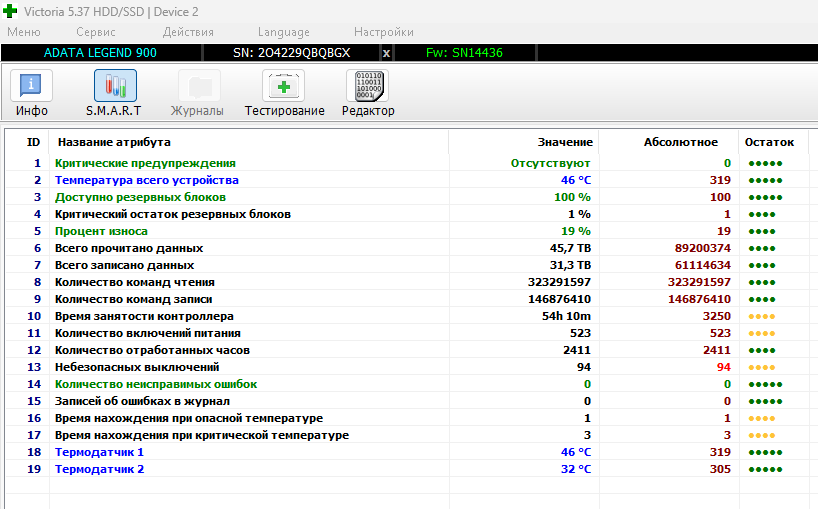Click yellow health dots for Небезопасных выключений
This screenshot has width=818, height=509.
[762, 367]
